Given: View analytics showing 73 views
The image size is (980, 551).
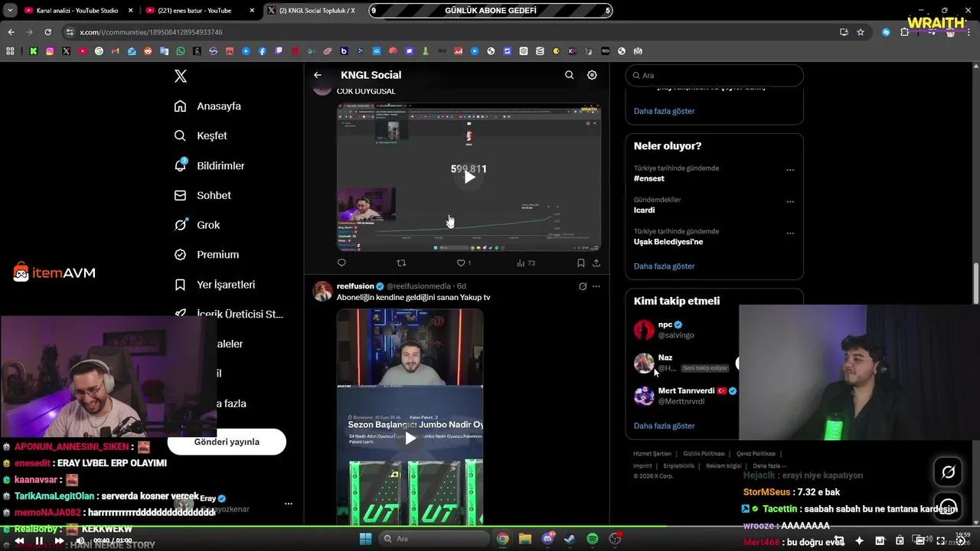Looking at the screenshot, I should [x=526, y=262].
